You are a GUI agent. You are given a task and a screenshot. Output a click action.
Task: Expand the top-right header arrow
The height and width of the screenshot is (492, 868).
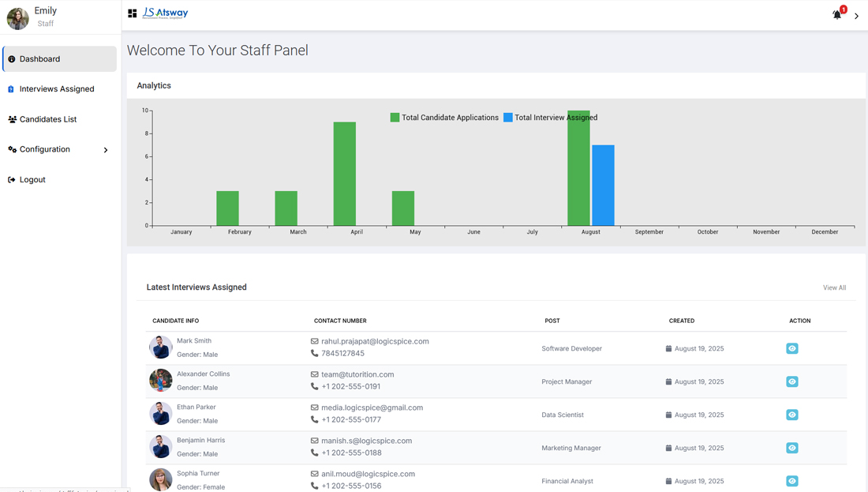pos(856,16)
